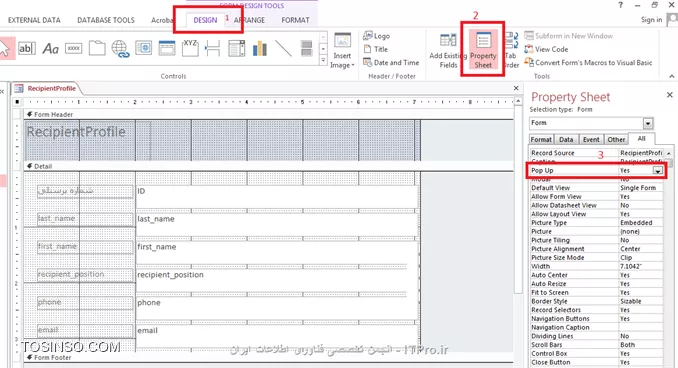This screenshot has height=368, width=678.
Task: Select the Button control
Action: 74,48
